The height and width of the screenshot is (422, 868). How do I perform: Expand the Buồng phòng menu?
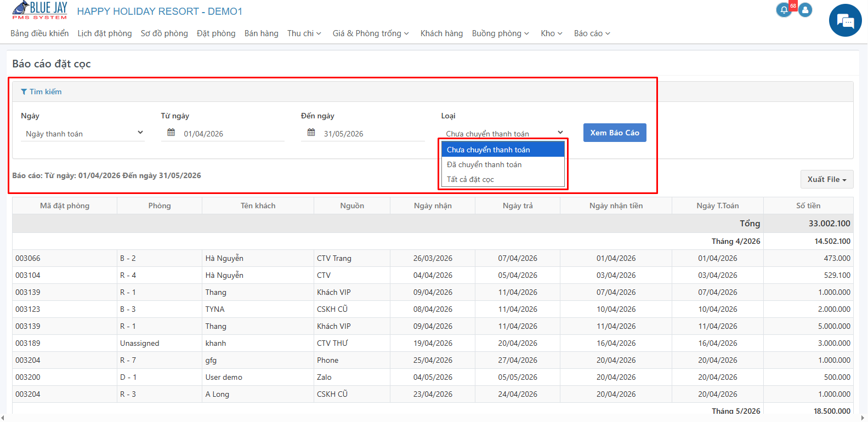click(501, 33)
